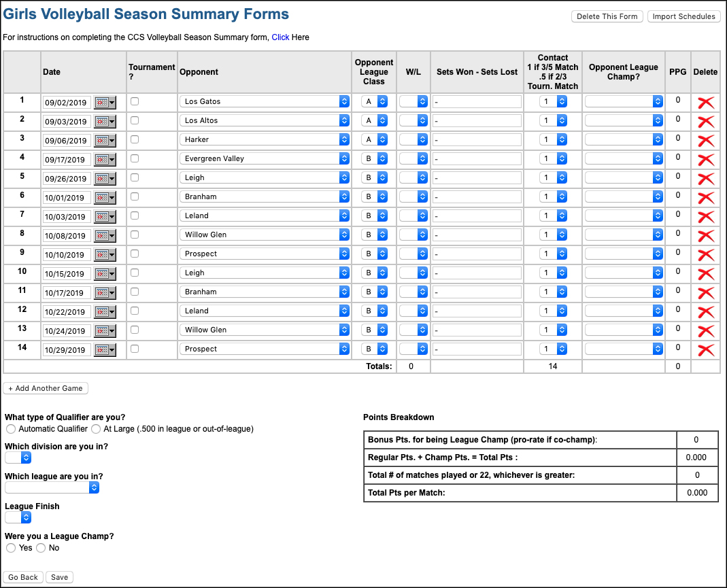Viewport: 727px width, 588px height.
Task: Open Opponent League Champ dropdown for Los Gatos
Action: coord(624,101)
